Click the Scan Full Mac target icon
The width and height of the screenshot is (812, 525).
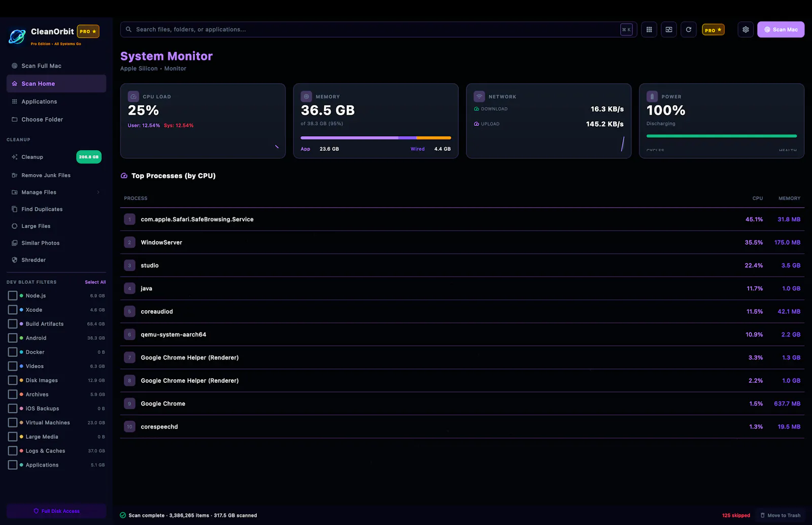15,66
